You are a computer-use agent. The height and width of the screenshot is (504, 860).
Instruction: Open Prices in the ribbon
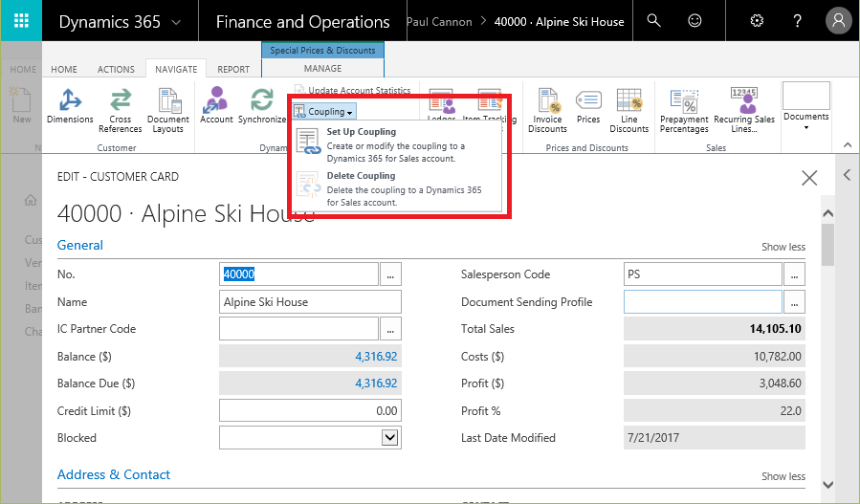pyautogui.click(x=588, y=106)
